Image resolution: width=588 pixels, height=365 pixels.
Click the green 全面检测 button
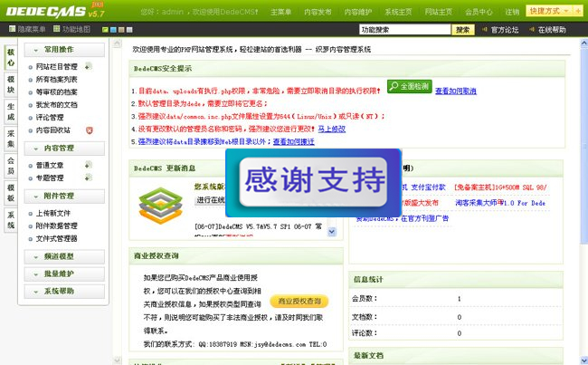tap(410, 86)
